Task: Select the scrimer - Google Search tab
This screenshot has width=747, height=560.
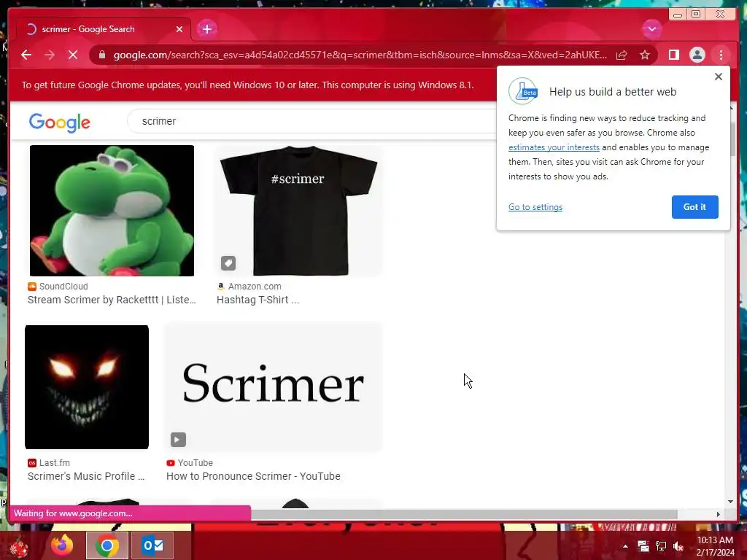Action: click(x=104, y=29)
